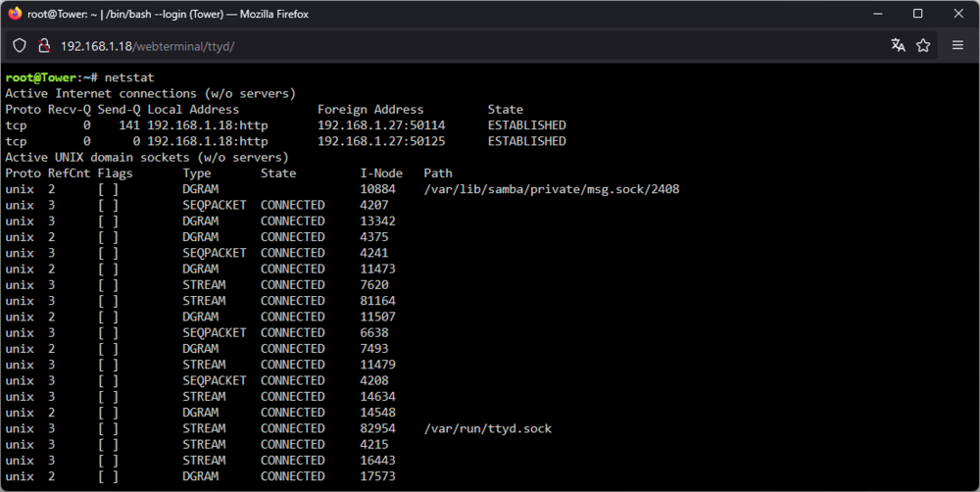Click the page translation icon
The width and height of the screenshot is (980, 492).
898,45
